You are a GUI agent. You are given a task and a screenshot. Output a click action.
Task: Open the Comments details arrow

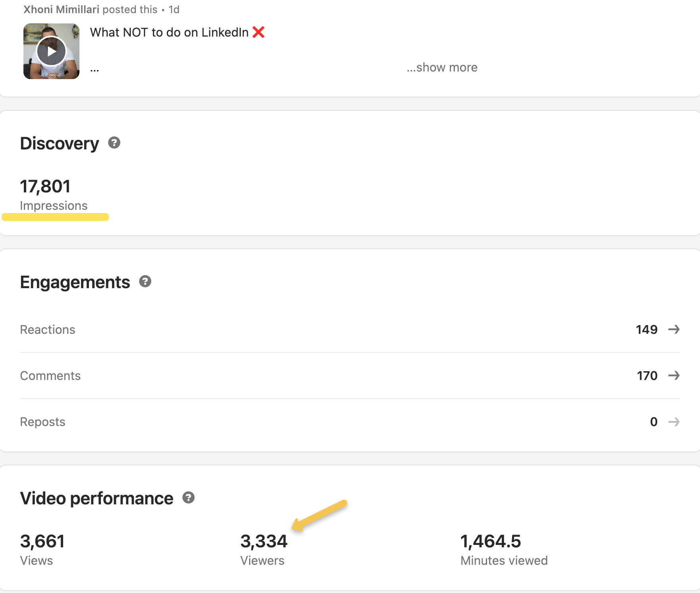point(674,376)
